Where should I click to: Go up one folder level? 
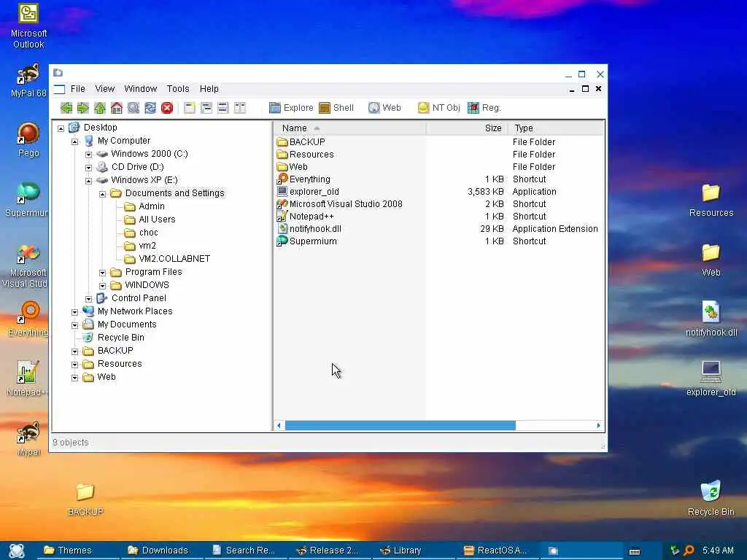point(99,108)
